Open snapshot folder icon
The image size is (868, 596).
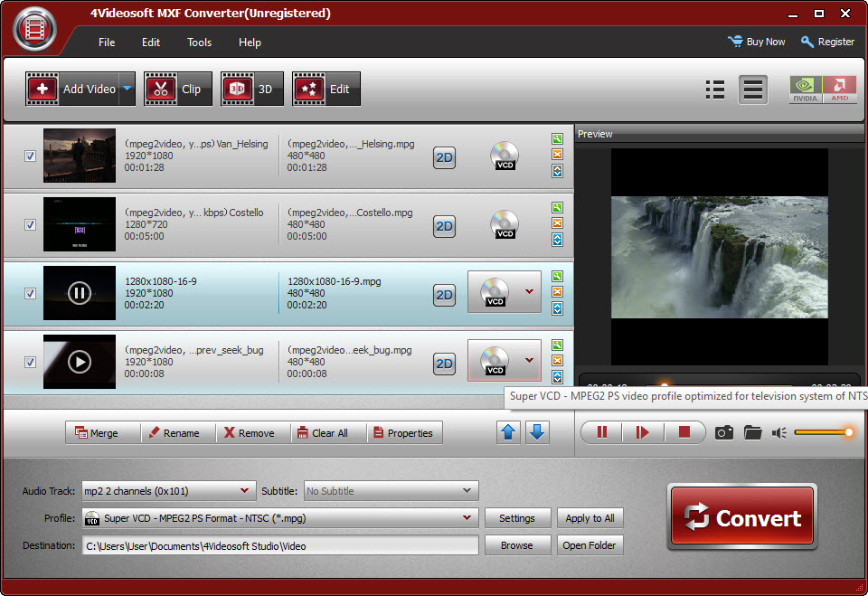coord(753,432)
